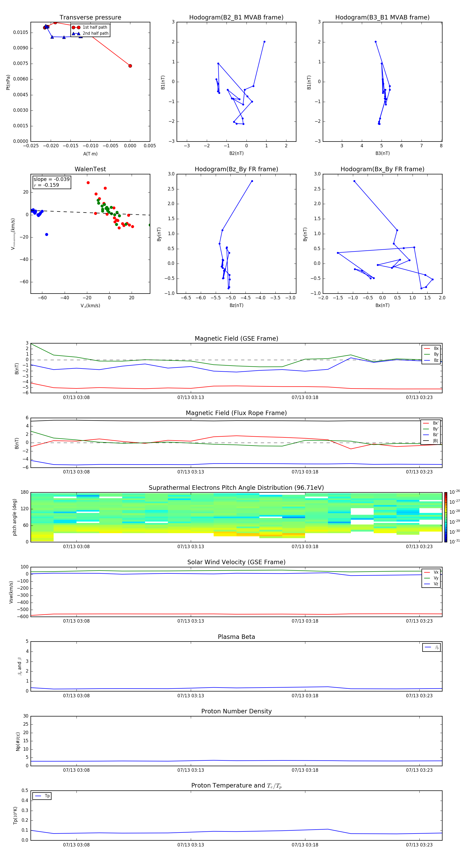The height and width of the screenshot is (868, 473).
Task: Click 'Hodogram(Bz_By FR frame)' title
Action: (236, 169)
